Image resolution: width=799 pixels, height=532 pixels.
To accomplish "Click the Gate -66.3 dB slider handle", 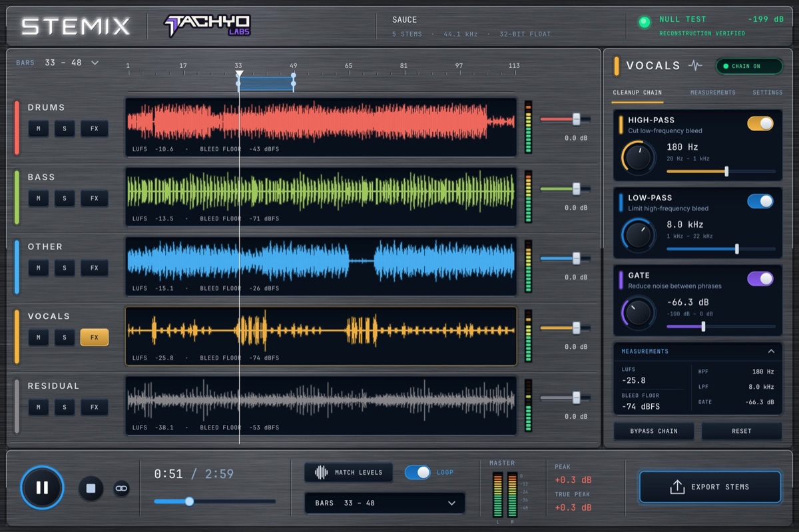I will click(703, 326).
